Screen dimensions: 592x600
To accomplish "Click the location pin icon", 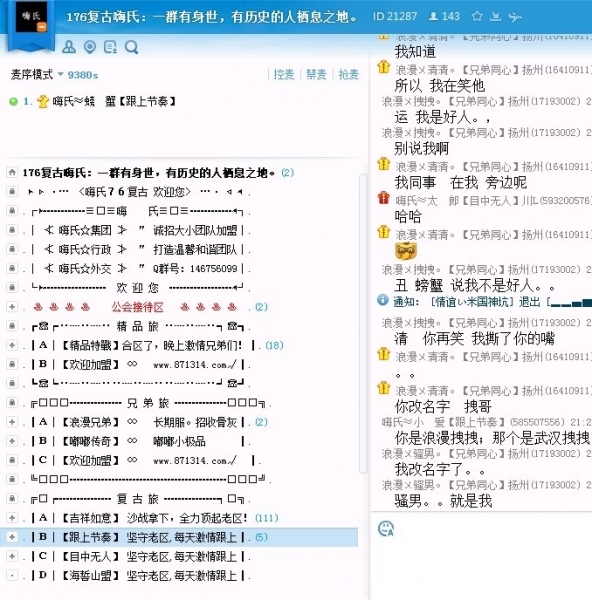I will click(90, 47).
